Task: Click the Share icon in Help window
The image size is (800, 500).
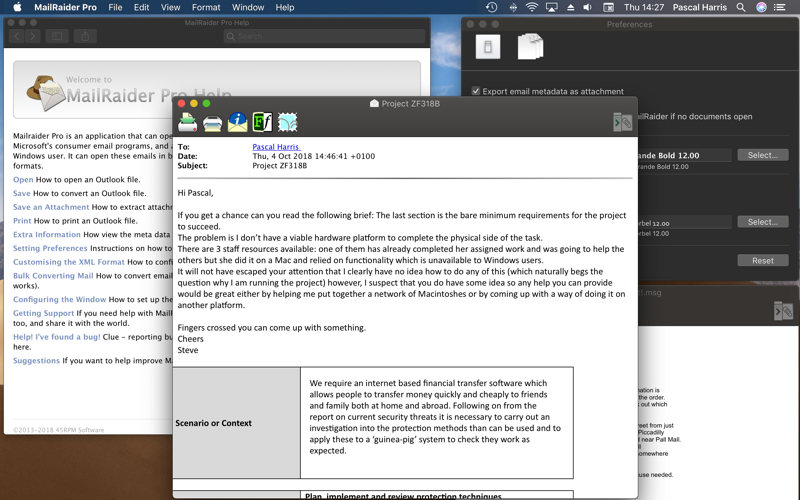Action: click(x=85, y=36)
